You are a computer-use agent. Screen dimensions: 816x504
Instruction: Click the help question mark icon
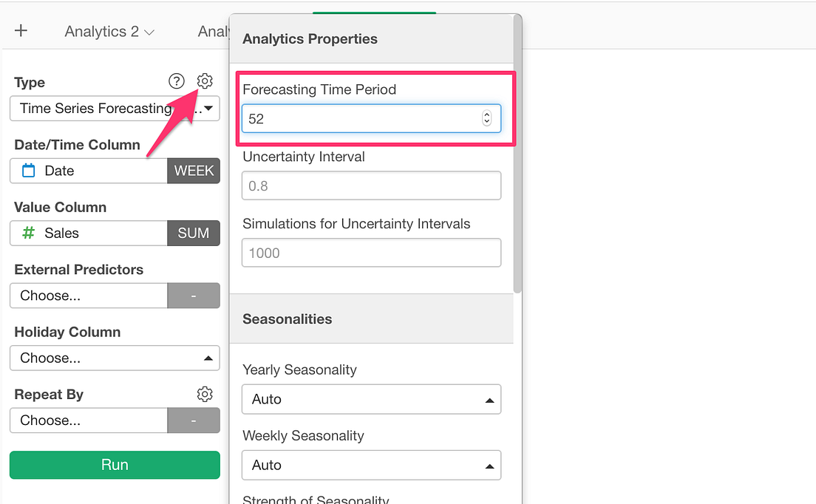tap(176, 81)
